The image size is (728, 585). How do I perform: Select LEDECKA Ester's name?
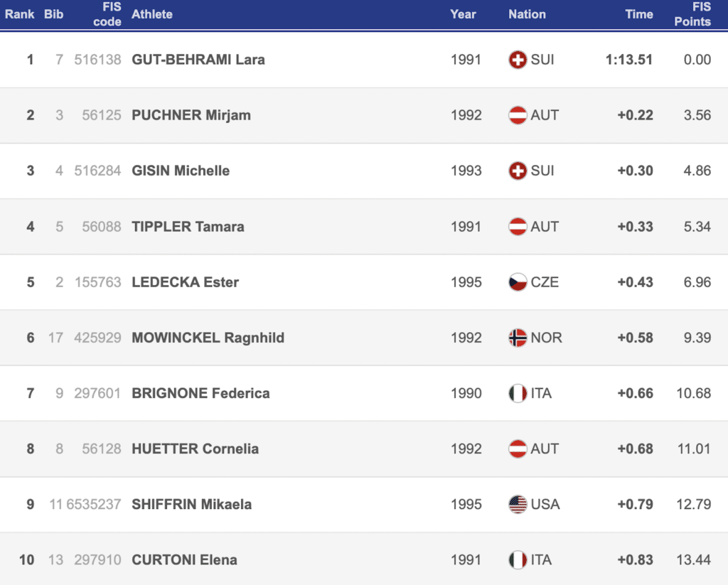(x=186, y=282)
